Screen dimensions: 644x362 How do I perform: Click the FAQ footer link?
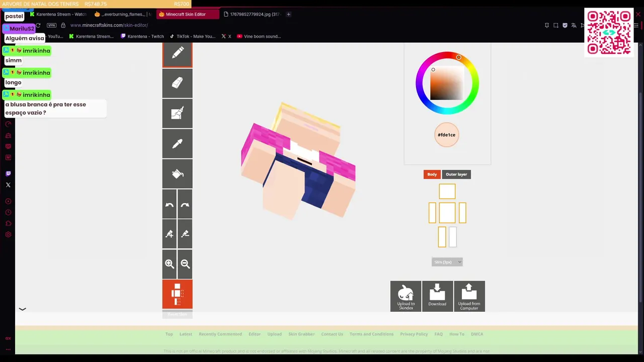click(x=439, y=334)
